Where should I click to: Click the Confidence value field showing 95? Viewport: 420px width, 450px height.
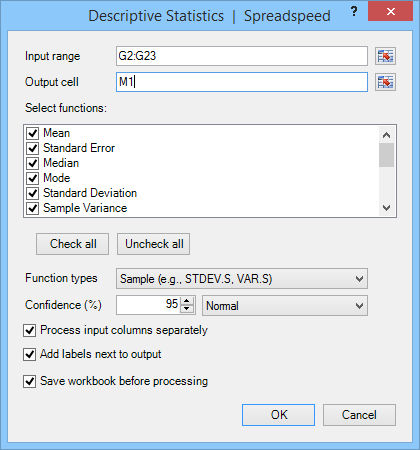tap(149, 305)
